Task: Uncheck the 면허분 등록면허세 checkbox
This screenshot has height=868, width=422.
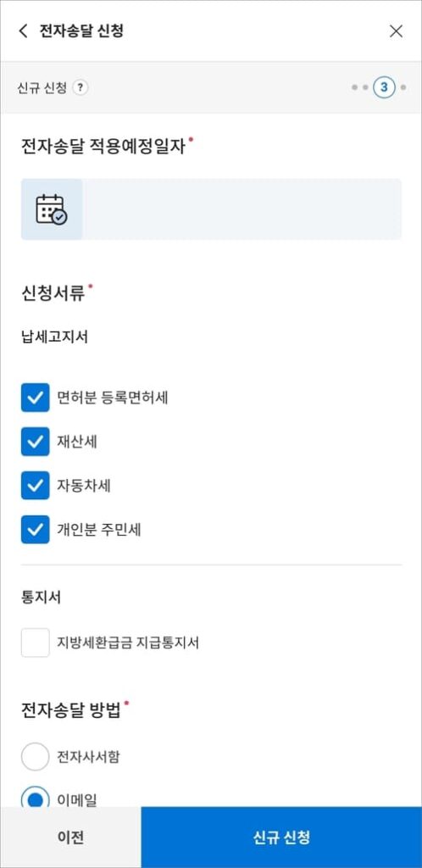Action: tap(36, 398)
